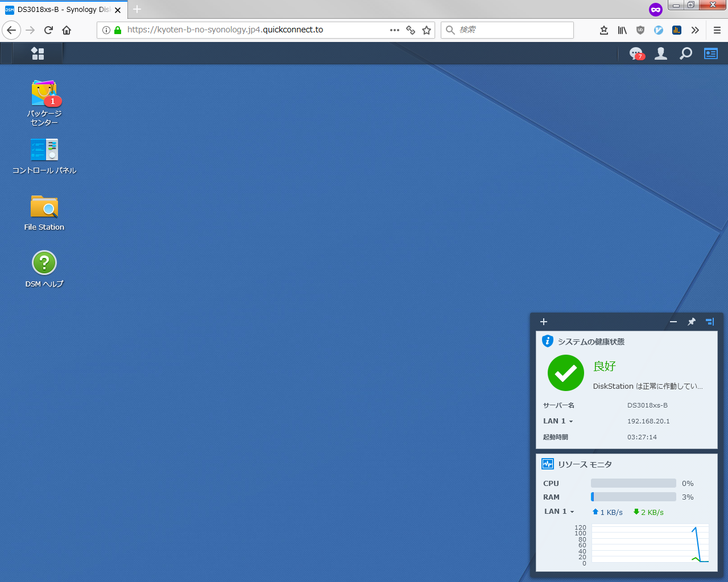This screenshot has height=582, width=728.
Task: Go to browser home page
Action: [67, 30]
